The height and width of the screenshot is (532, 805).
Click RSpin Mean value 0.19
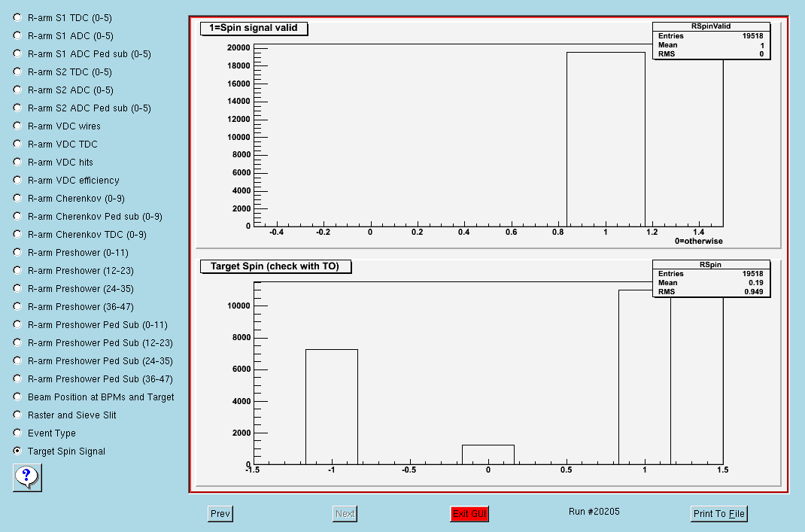pyautogui.click(x=755, y=283)
